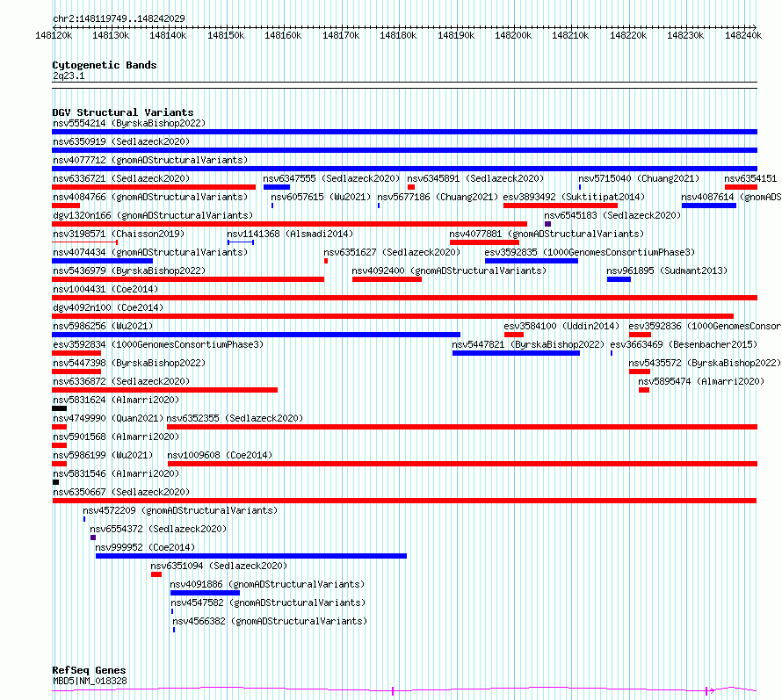Click nsv4074434 (gnomADStructuralVariants) label
This screenshot has width=782, height=700.
coord(150,252)
